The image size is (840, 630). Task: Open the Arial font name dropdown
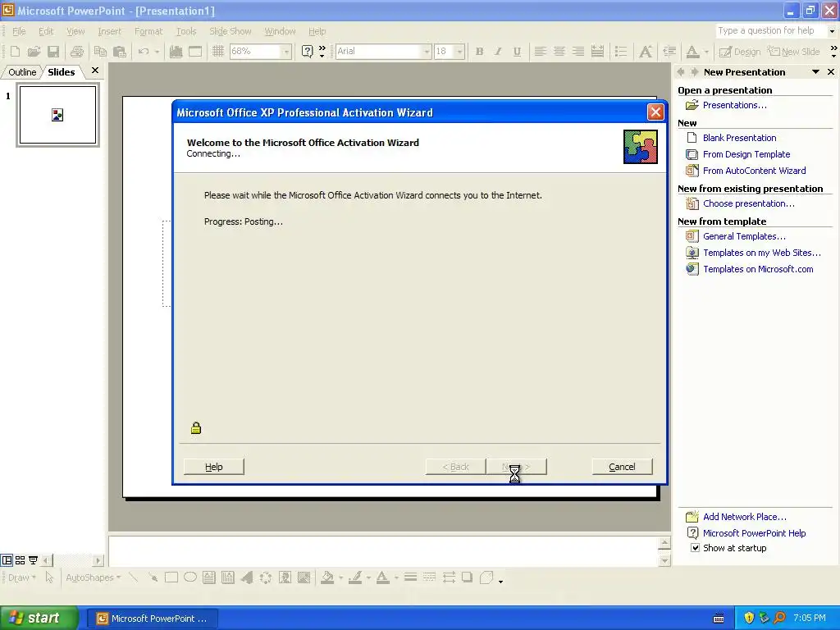click(x=427, y=52)
